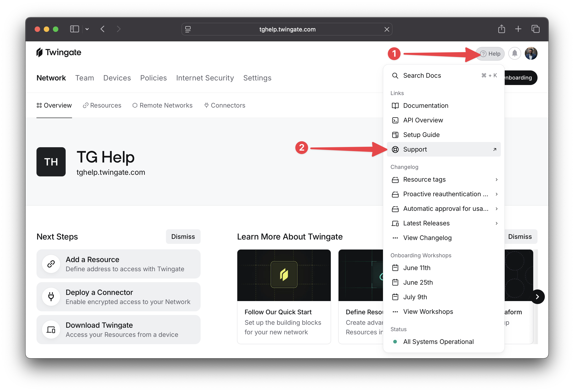
Task: Open the Define Resources card
Action: (361, 297)
